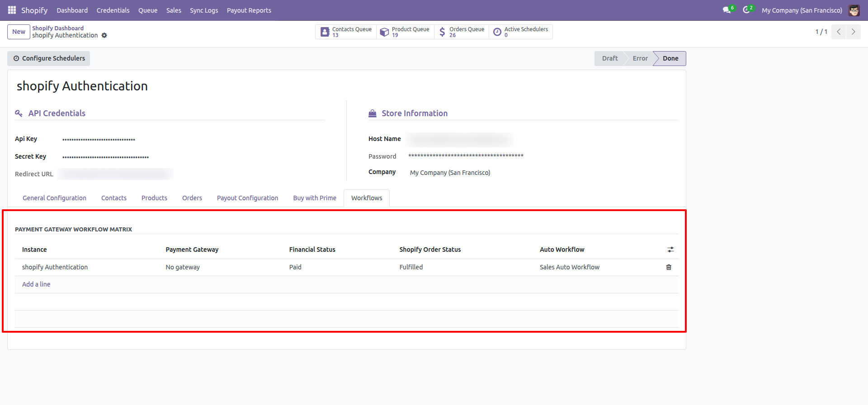
Task: Sort by Auto Workflow column header
Action: click(562, 250)
